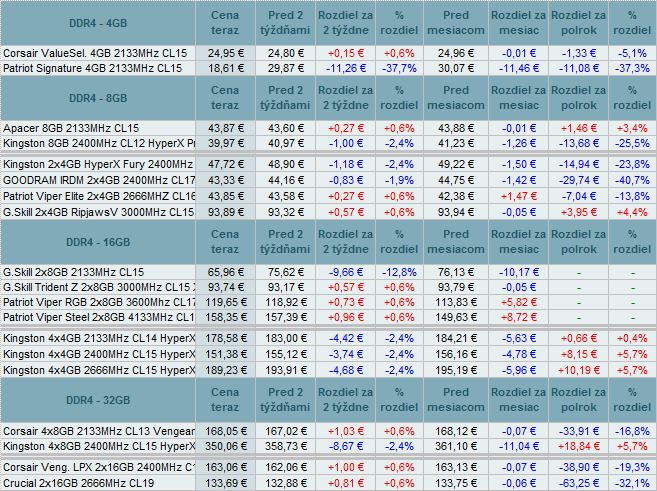
Task: Click GOODRAM IRDM 2x4GB 2400MHz CL17 name
Action: [99, 181]
